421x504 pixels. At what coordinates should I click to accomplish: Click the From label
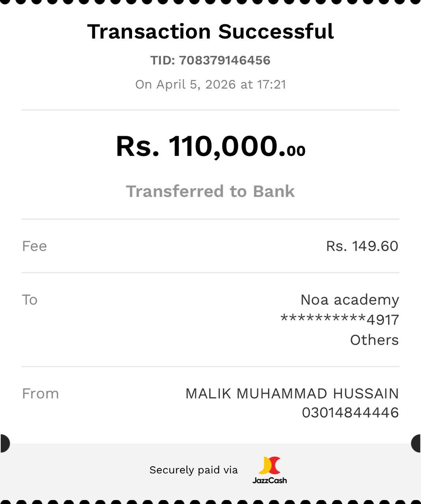40,394
